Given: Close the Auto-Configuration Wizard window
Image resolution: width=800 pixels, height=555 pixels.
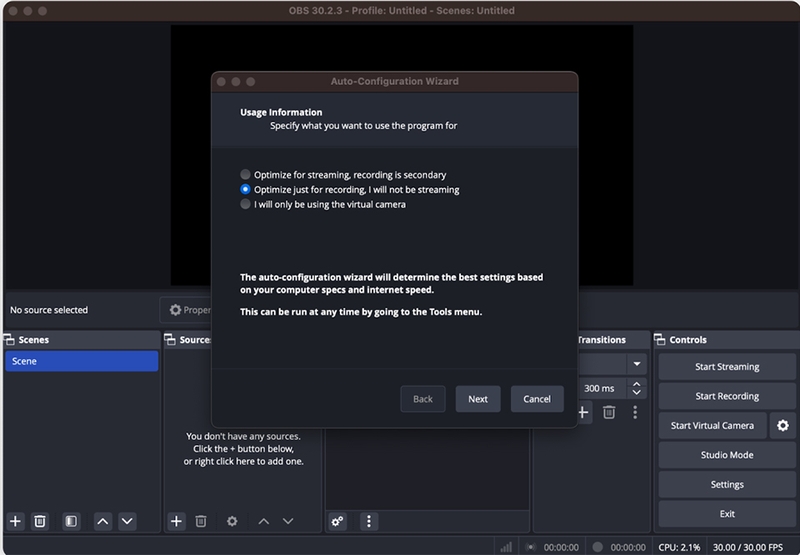Looking at the screenshot, I should (221, 82).
